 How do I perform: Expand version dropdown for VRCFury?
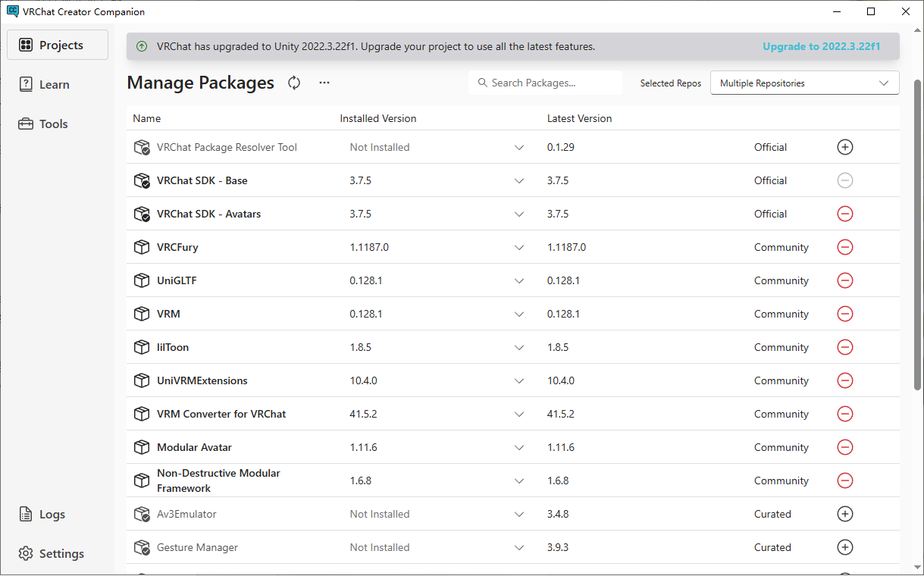(519, 247)
